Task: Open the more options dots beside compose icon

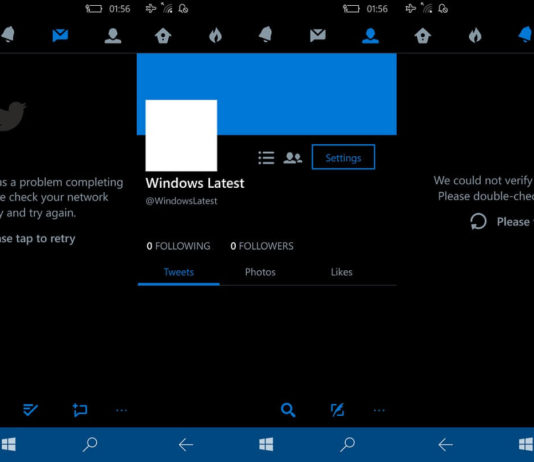Action: [379, 410]
